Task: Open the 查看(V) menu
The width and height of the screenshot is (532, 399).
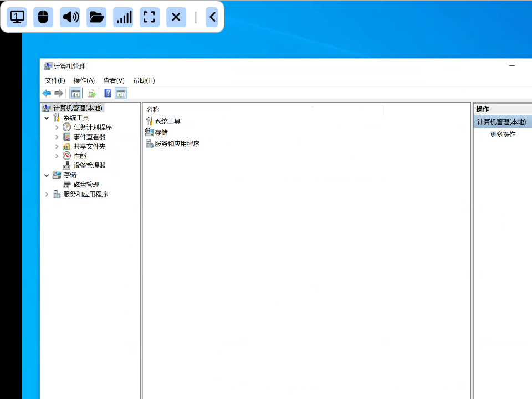Action: point(114,80)
